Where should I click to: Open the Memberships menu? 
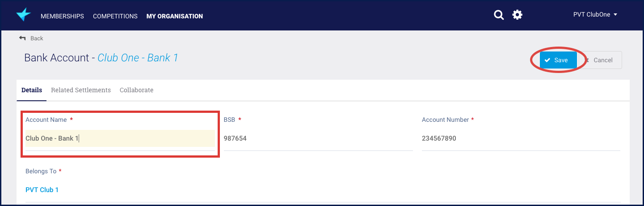point(62,16)
